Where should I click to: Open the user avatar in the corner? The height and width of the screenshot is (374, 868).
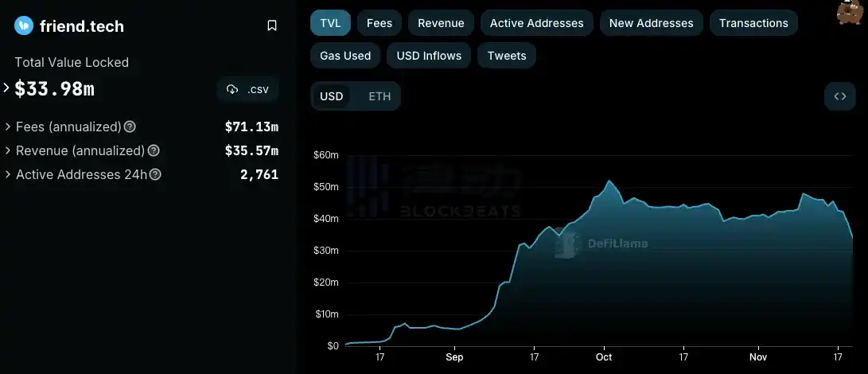click(851, 12)
